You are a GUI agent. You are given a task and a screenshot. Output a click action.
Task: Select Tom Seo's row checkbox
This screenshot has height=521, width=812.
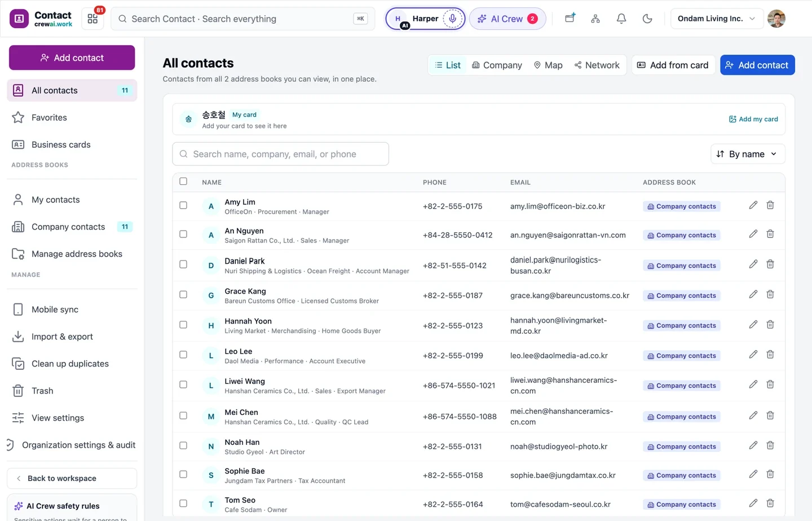[183, 504]
